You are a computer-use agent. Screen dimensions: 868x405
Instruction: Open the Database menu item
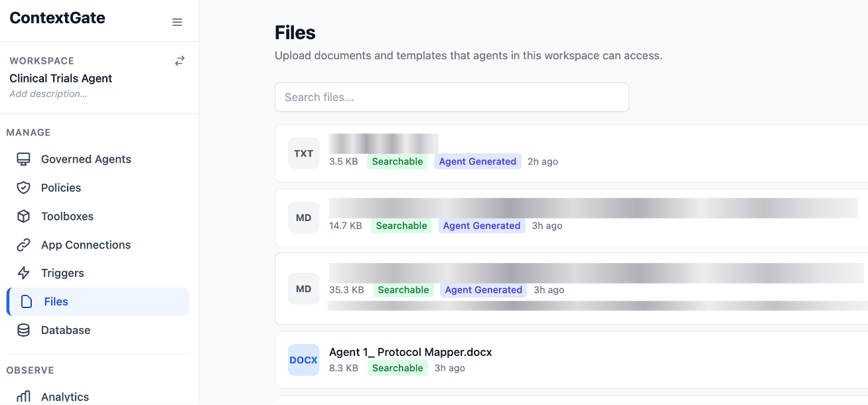pos(66,330)
